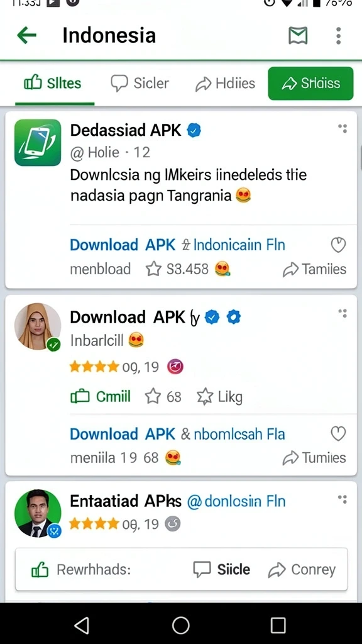Select the Hdiies share tab
The image size is (362, 644).
[x=225, y=84]
